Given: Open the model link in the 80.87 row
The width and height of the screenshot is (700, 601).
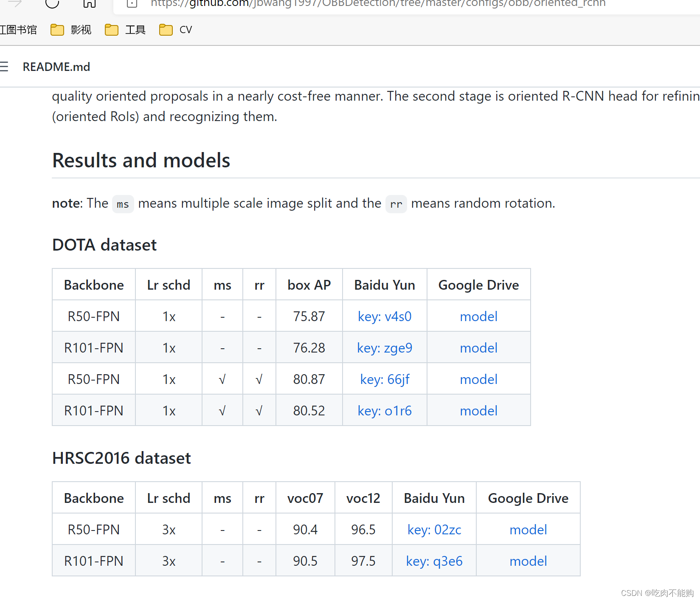Looking at the screenshot, I should tap(479, 379).
